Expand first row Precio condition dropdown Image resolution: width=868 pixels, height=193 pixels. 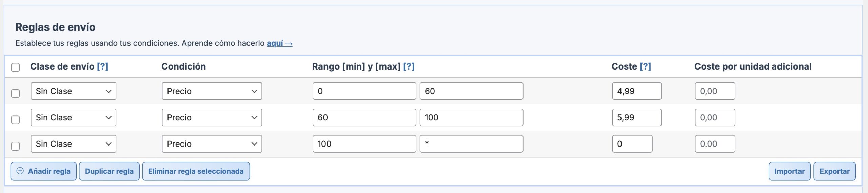pos(212,91)
